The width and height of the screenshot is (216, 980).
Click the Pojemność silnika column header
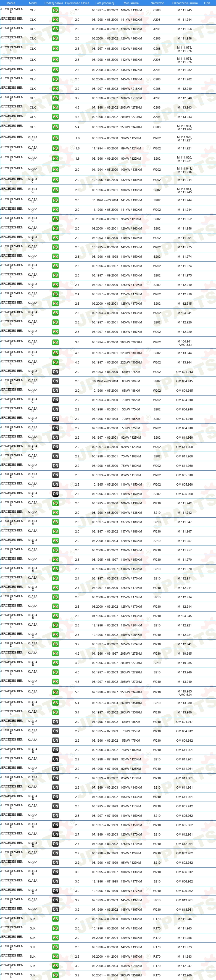[x=77, y=3]
